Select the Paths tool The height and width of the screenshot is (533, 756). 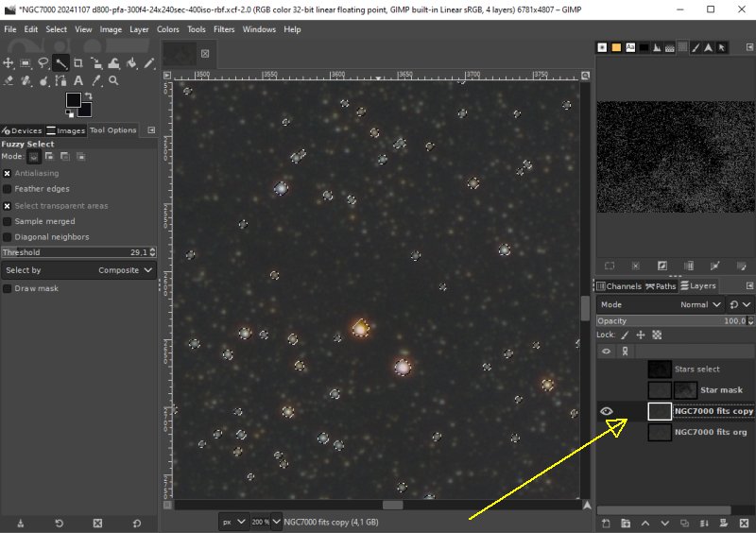(60, 80)
